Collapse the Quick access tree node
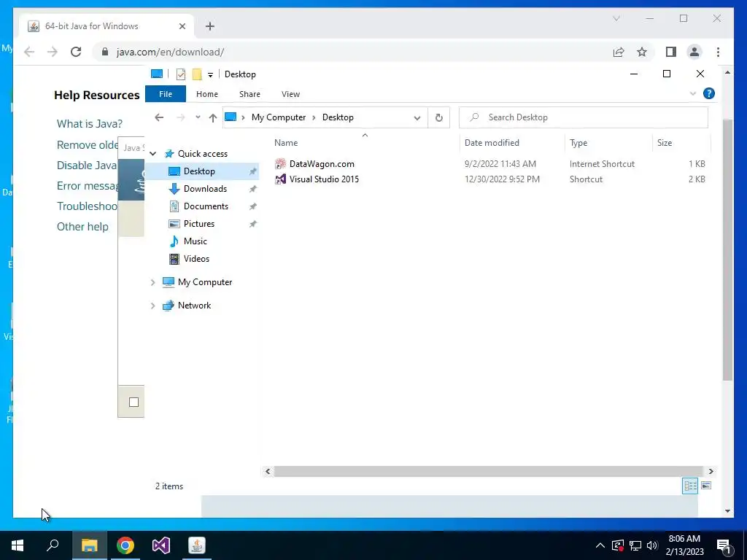Screen dimensions: 747x560 click(x=153, y=154)
